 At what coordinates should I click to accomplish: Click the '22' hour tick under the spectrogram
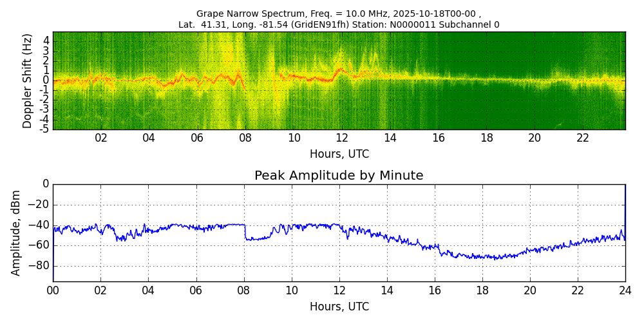pos(582,138)
